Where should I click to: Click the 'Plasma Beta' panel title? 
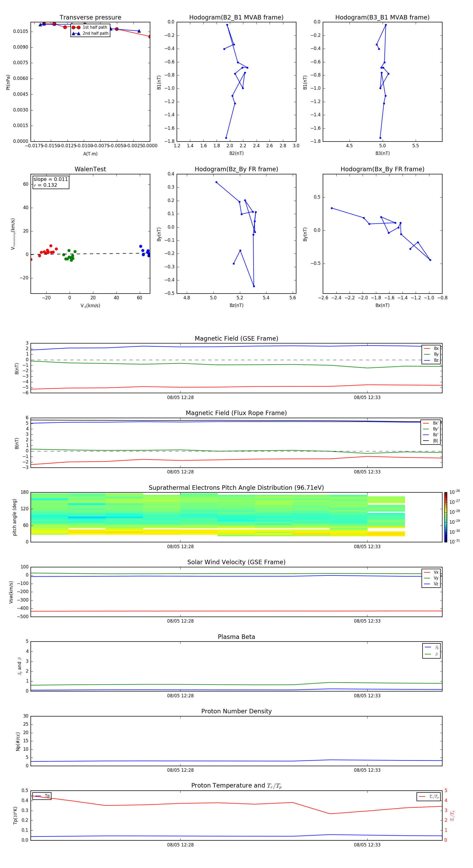click(236, 637)
